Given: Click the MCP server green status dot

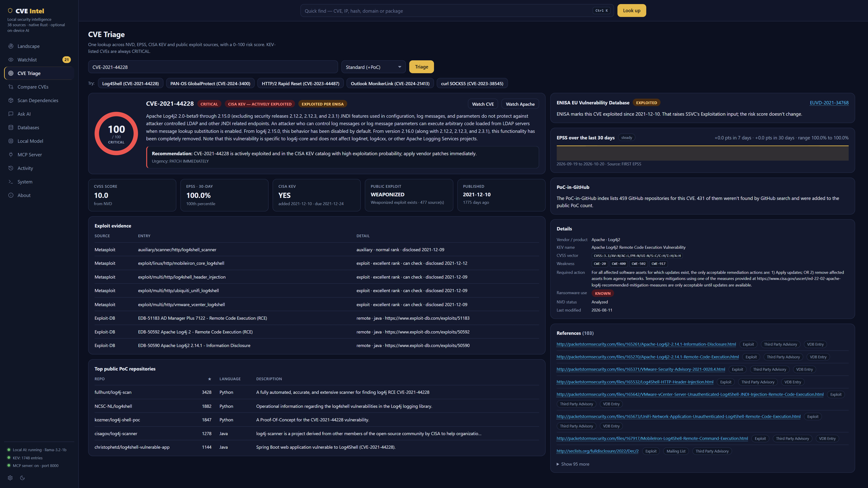Looking at the screenshot, I should point(9,465).
